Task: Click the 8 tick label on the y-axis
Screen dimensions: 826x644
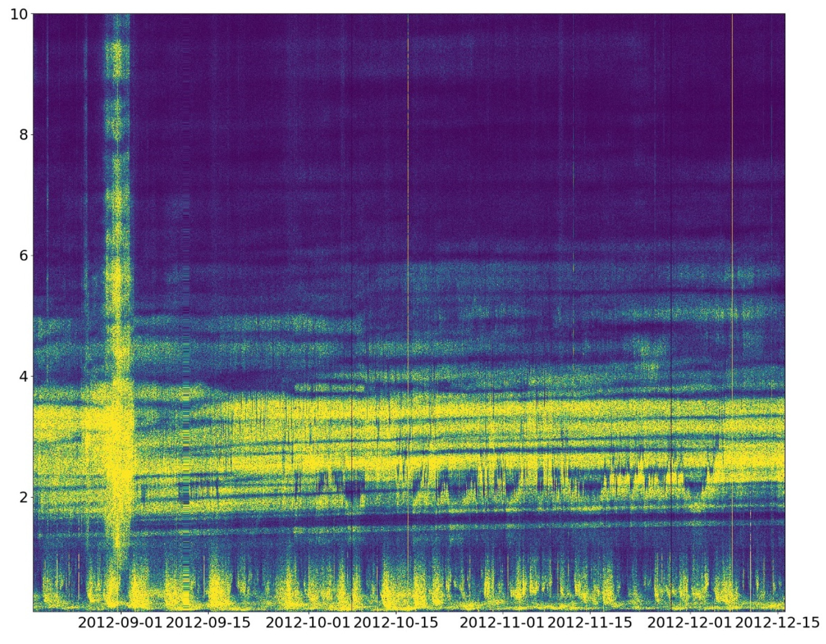Action: point(24,135)
